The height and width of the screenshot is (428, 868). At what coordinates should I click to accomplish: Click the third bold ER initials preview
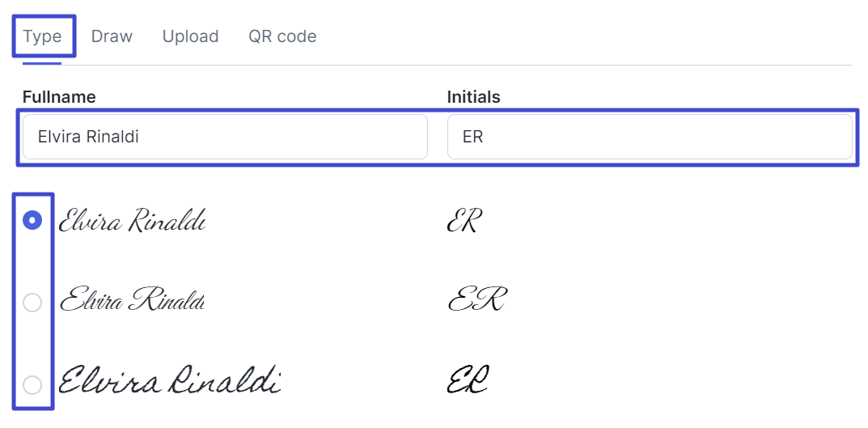469,380
